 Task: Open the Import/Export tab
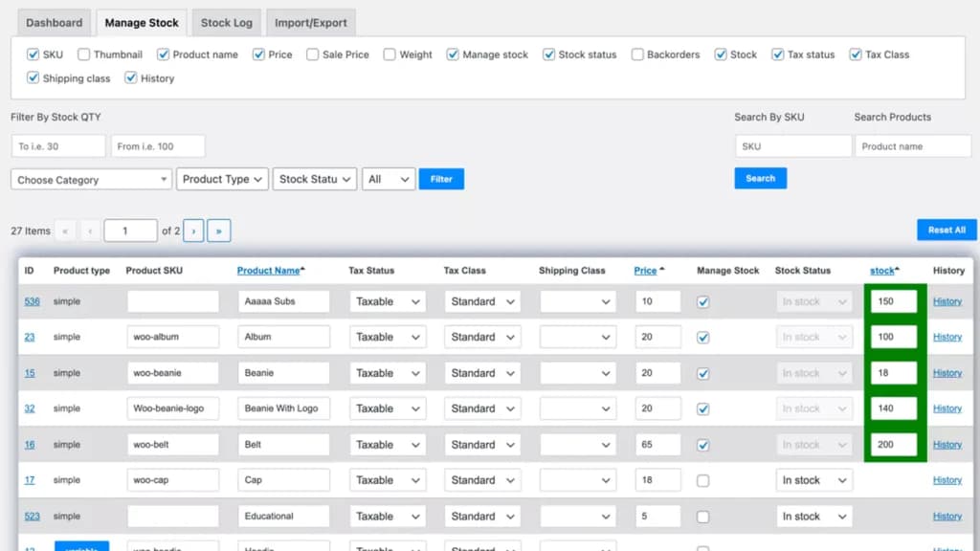pyautogui.click(x=311, y=23)
